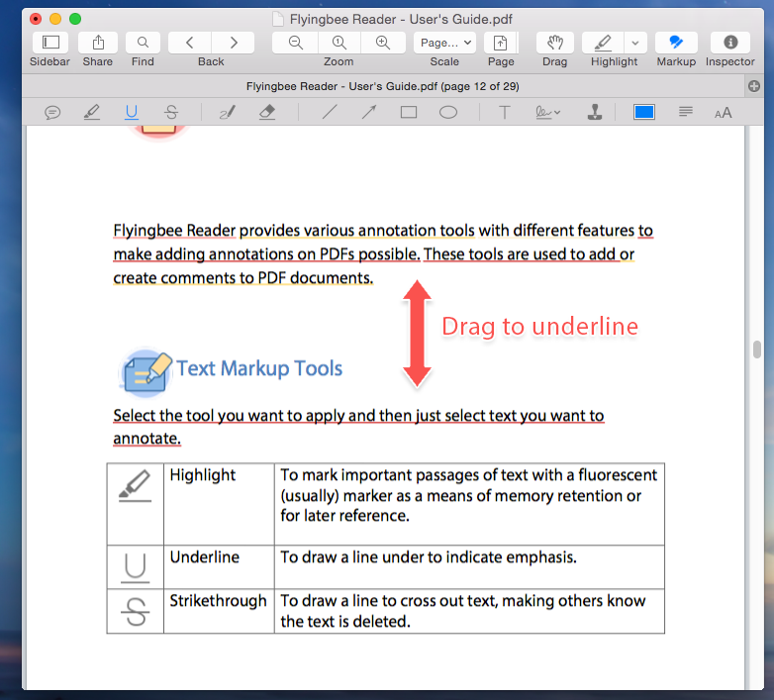The height and width of the screenshot is (700, 774).
Task: Toggle the Markup toolbar
Action: tap(676, 43)
